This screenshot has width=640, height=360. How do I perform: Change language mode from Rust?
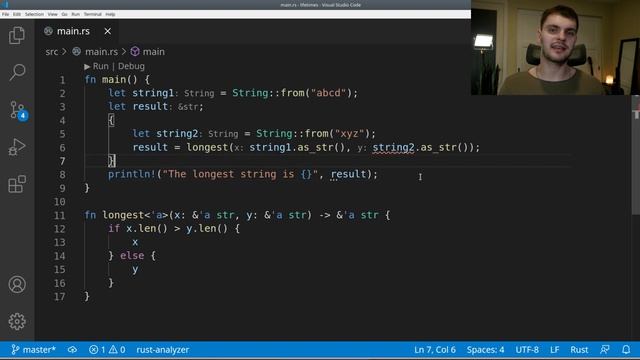point(579,350)
